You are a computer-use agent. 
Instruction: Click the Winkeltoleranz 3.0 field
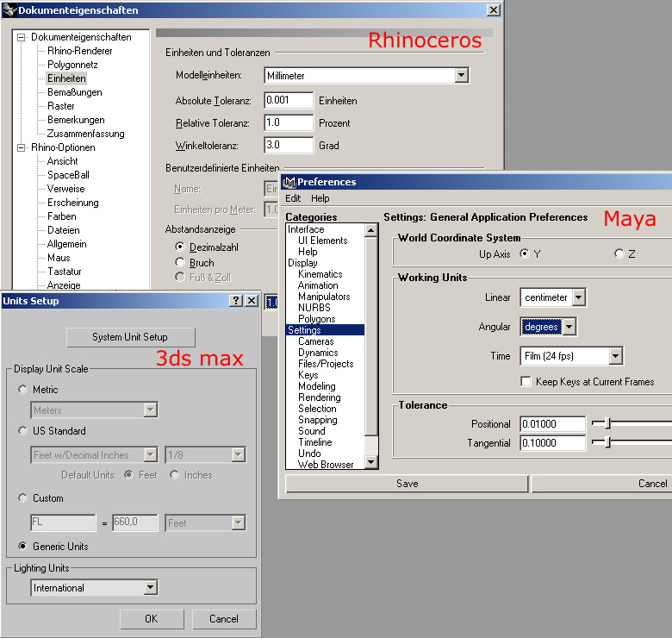coord(289,145)
